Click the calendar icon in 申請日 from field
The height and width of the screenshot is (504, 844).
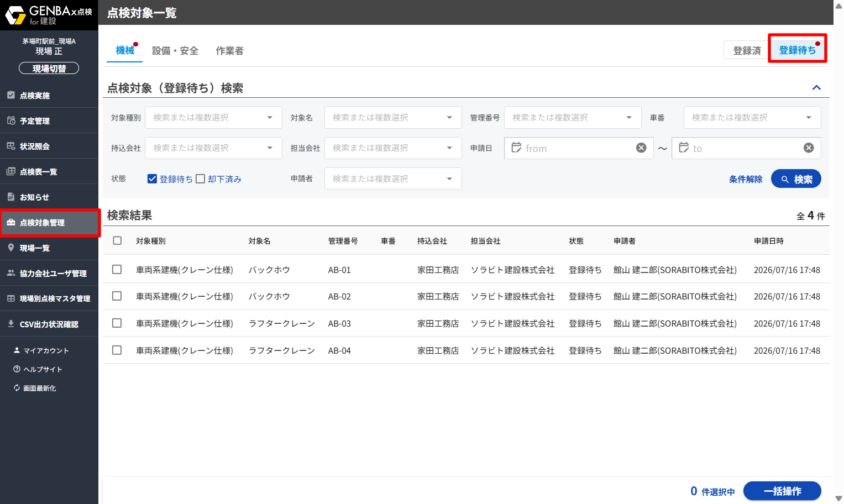point(516,148)
